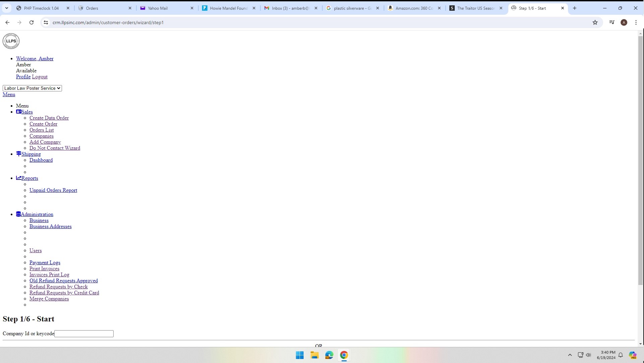Open the Chrome profile avatar

[624, 22]
